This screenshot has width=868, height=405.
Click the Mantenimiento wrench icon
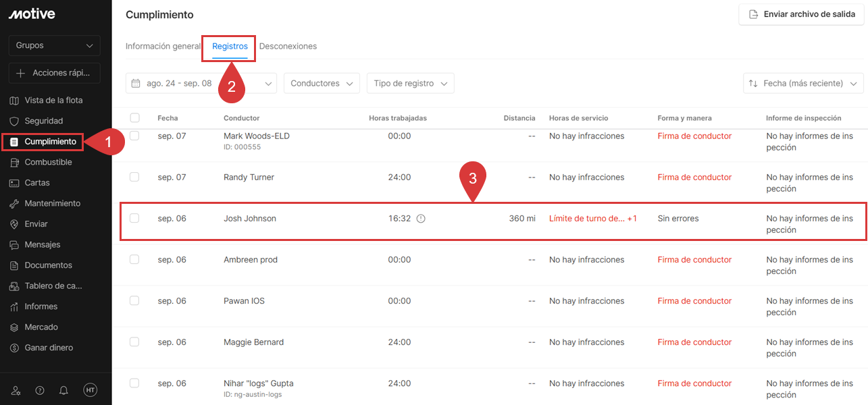14,204
